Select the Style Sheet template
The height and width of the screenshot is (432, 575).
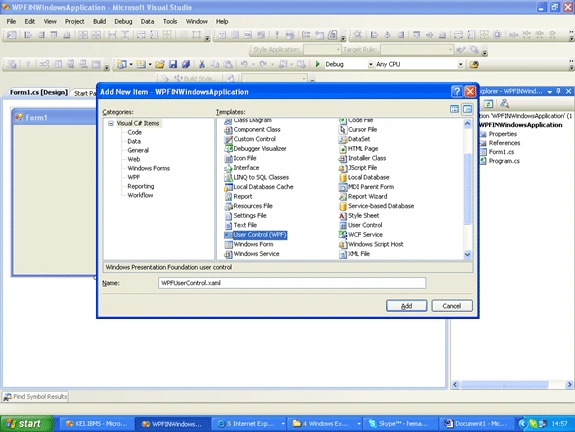tap(359, 215)
